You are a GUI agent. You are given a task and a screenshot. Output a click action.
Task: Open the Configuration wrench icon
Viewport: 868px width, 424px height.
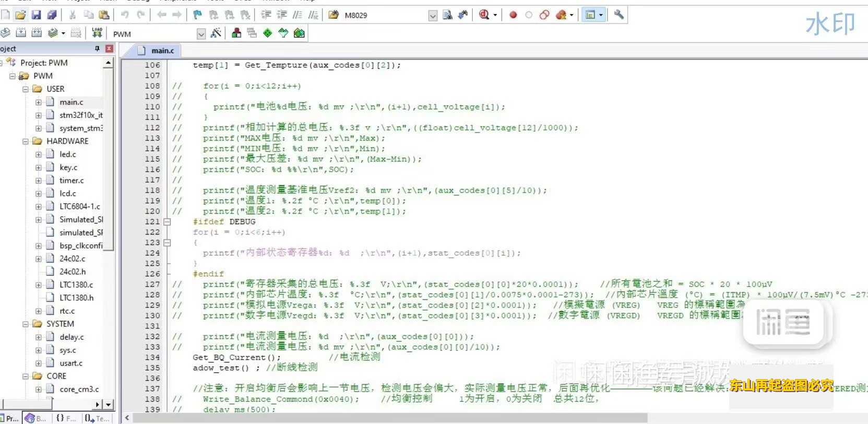(x=619, y=15)
